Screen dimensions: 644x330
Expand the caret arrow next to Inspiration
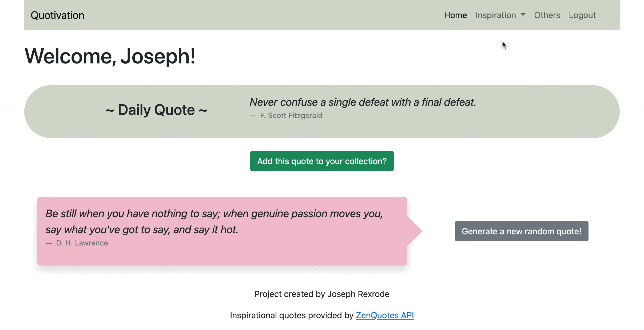(523, 15)
